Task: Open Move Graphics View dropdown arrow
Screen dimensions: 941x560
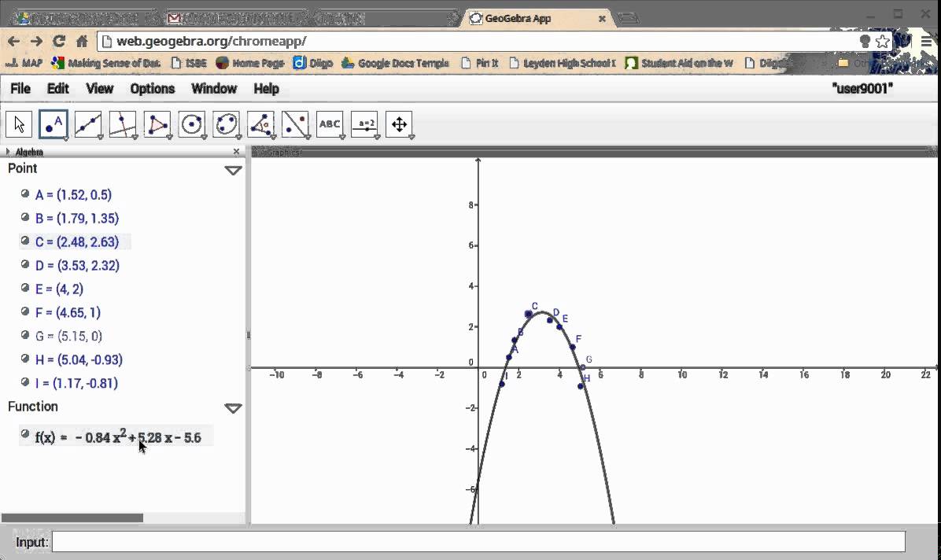Action: click(x=411, y=138)
